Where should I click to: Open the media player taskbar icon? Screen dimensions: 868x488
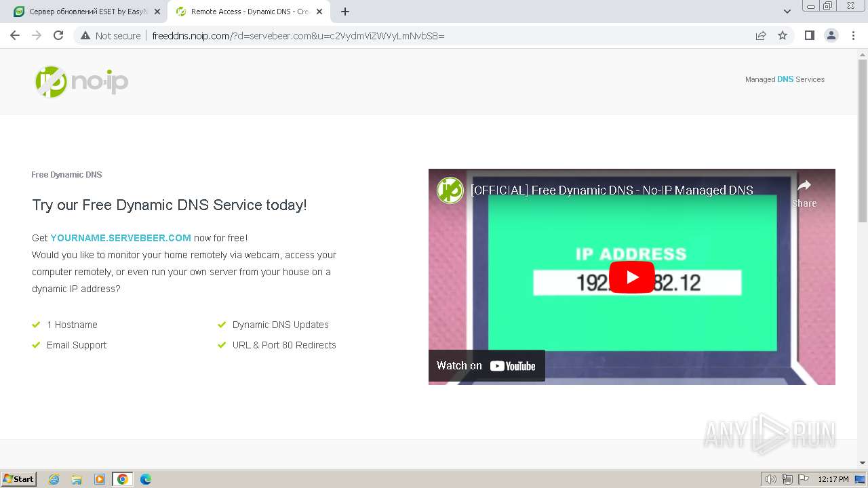click(x=100, y=479)
